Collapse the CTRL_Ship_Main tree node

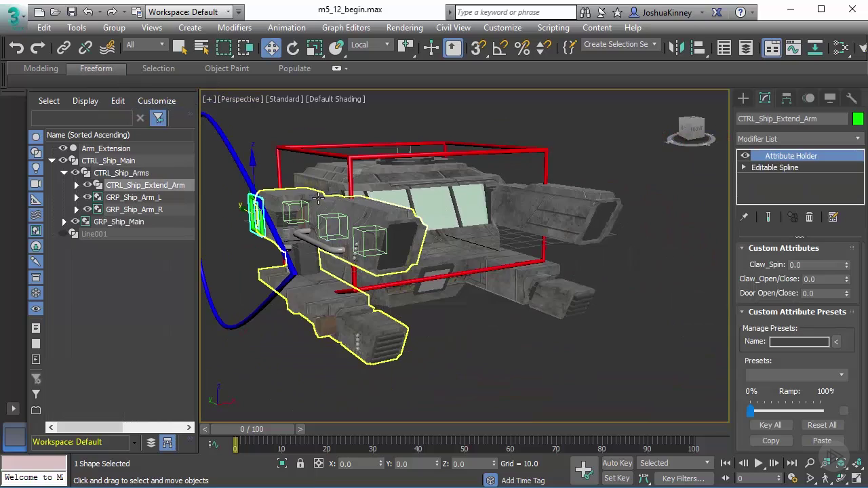pos(52,161)
